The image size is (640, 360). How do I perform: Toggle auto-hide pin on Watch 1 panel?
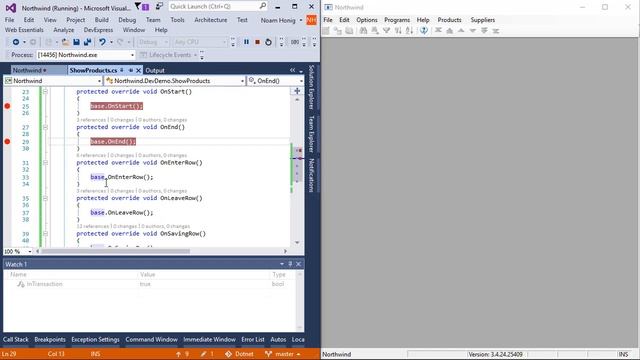[x=290, y=264]
